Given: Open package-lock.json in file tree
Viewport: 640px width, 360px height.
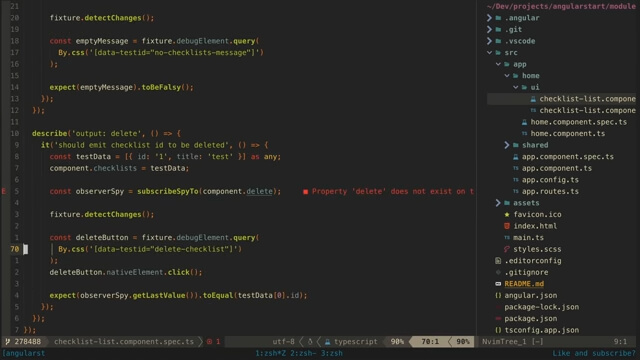Looking at the screenshot, I should [541, 307].
